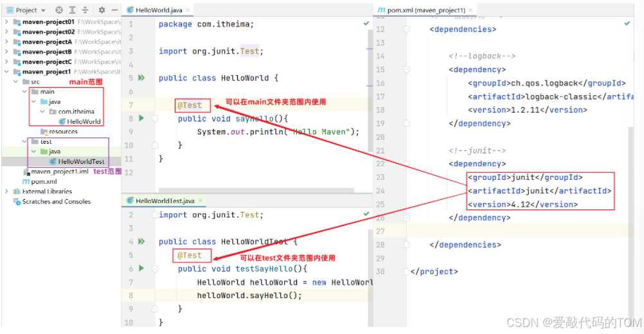The image size is (644, 334).
Task: Click version 4.12 line in pom.xml
Action: (523, 204)
